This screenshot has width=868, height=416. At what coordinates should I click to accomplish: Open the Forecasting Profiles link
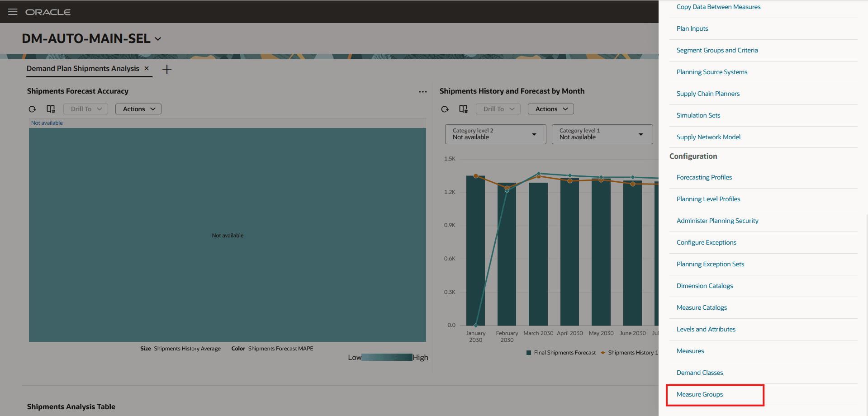pos(704,177)
